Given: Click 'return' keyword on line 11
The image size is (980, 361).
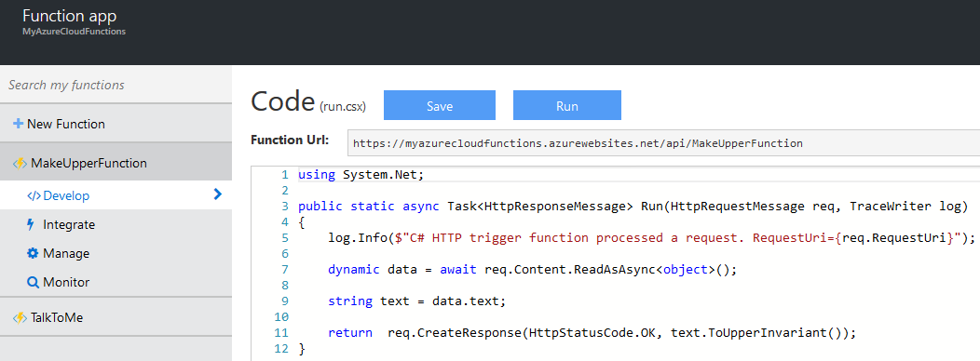Looking at the screenshot, I should click(350, 333).
